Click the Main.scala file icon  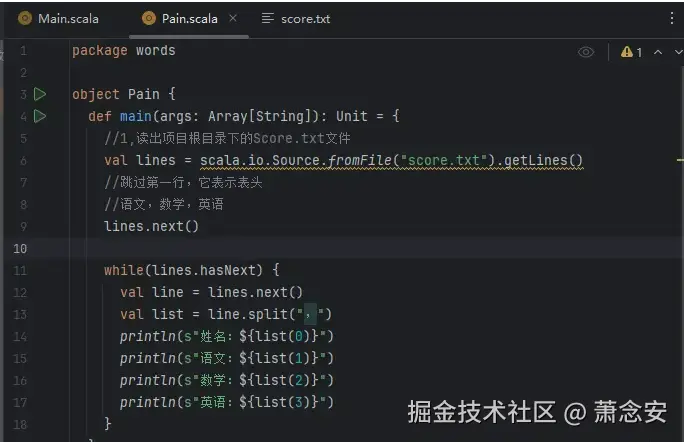pyautogui.click(x=26, y=18)
